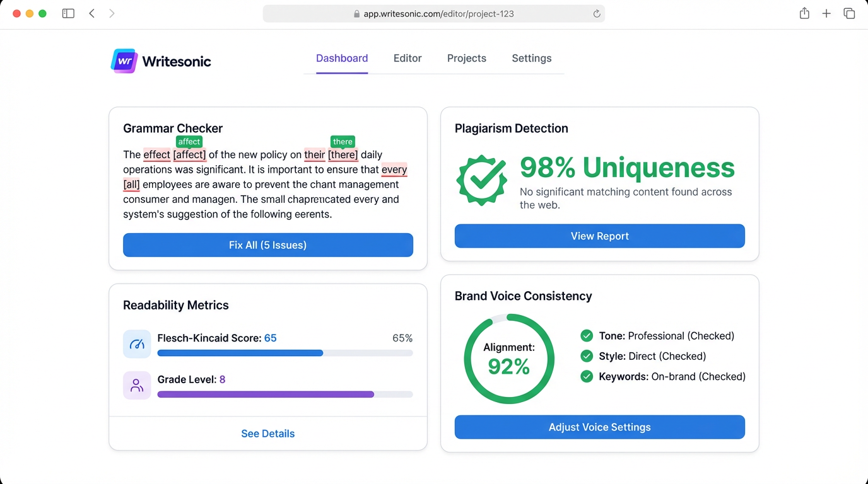The height and width of the screenshot is (484, 868).
Task: Open the Projects tab
Action: pyautogui.click(x=467, y=58)
